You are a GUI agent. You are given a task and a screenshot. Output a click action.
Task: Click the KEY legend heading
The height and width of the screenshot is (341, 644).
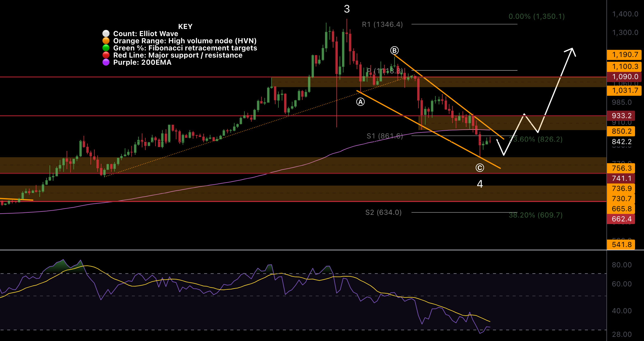coord(185,27)
